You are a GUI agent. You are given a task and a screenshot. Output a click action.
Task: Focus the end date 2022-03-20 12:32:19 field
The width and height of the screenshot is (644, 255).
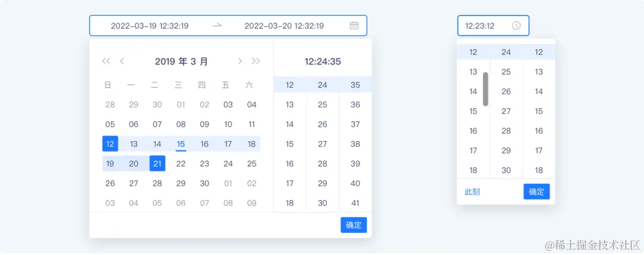(284, 26)
